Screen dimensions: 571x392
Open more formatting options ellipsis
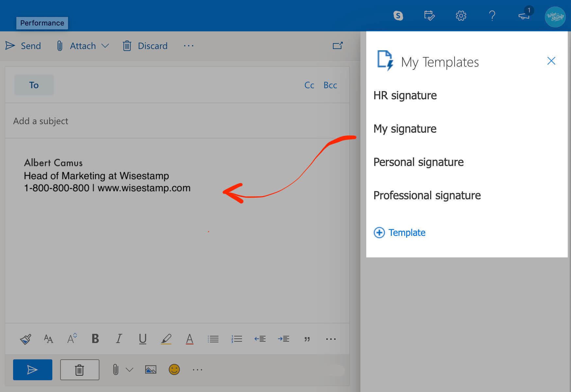pos(331,339)
